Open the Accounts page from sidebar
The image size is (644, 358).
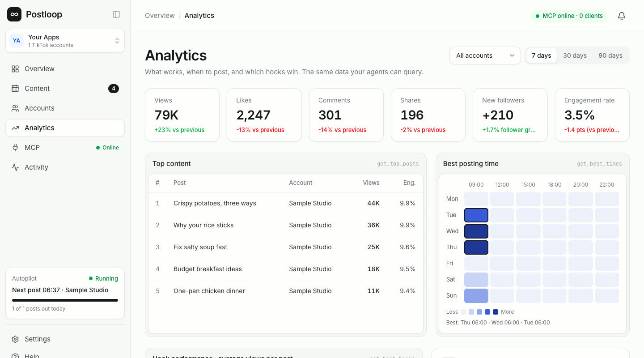click(65, 108)
